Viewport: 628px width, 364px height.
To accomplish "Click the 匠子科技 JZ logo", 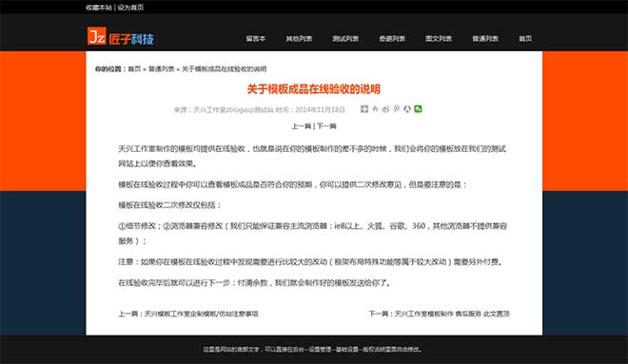I will pyautogui.click(x=121, y=36).
